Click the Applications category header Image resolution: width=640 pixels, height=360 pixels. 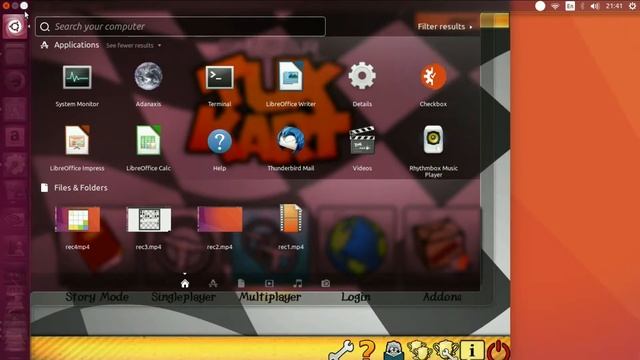click(x=76, y=45)
